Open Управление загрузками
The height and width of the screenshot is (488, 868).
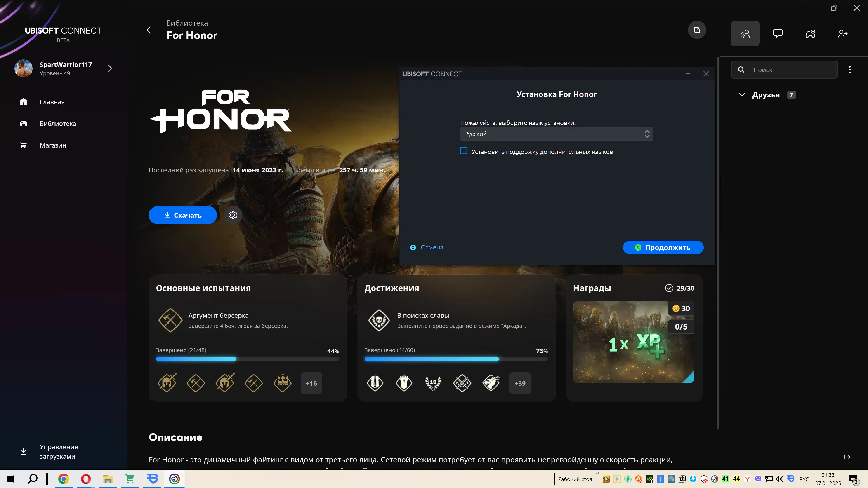59,451
